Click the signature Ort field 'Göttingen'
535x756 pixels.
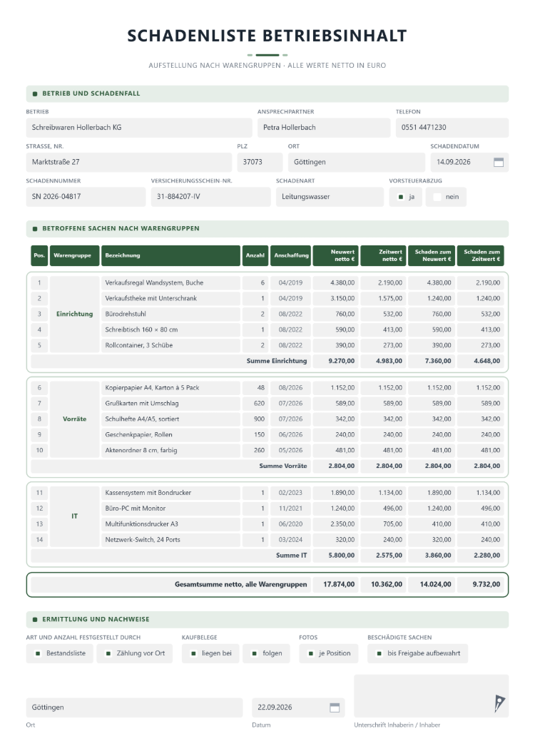tap(134, 708)
